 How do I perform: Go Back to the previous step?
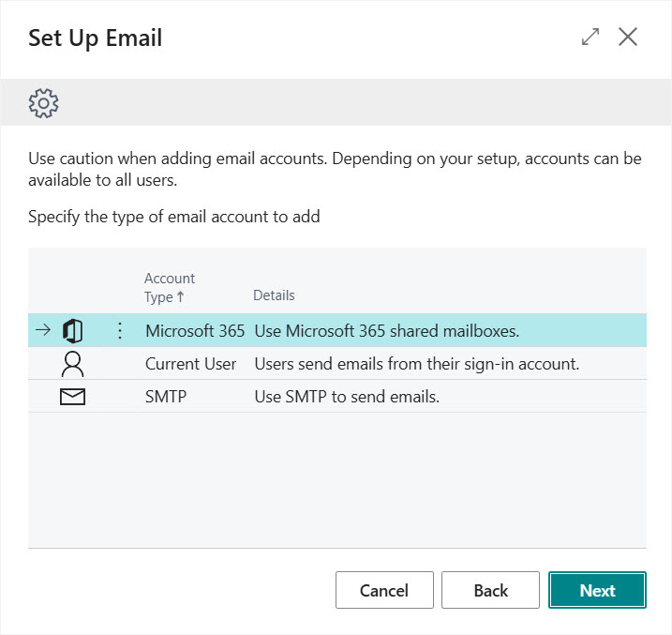tap(490, 591)
